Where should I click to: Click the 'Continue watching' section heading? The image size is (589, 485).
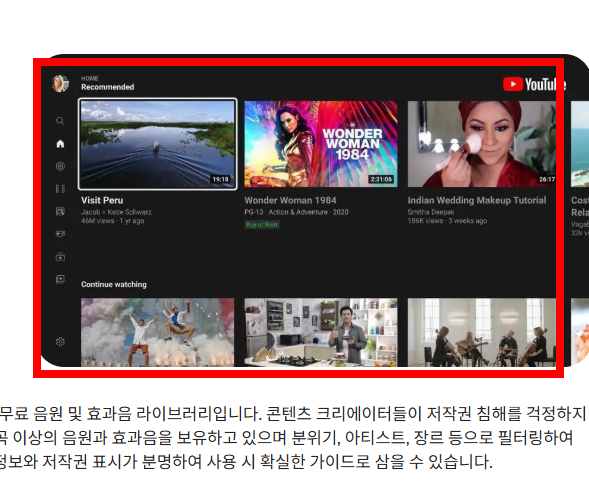point(114,284)
